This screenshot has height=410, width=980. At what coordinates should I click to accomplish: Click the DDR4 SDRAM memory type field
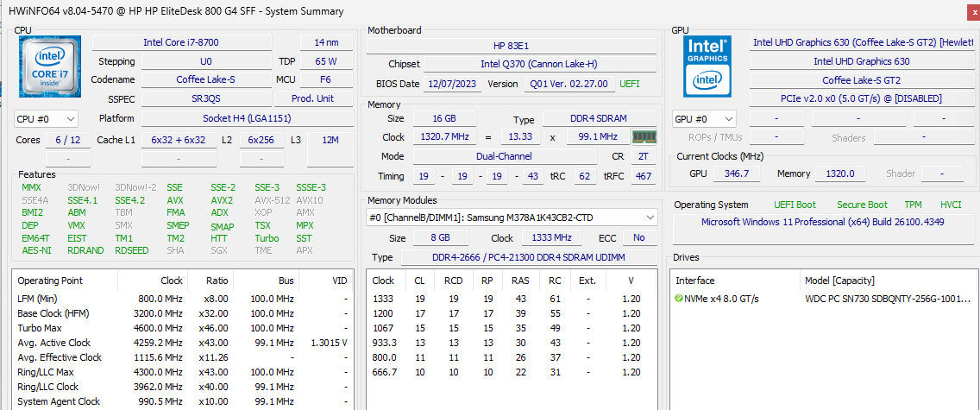click(600, 119)
